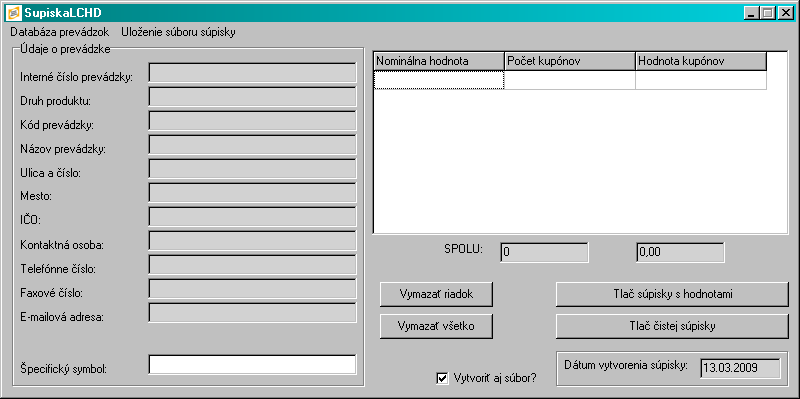800x399 pixels.
Task: Click the Mesto field
Action: (253, 193)
